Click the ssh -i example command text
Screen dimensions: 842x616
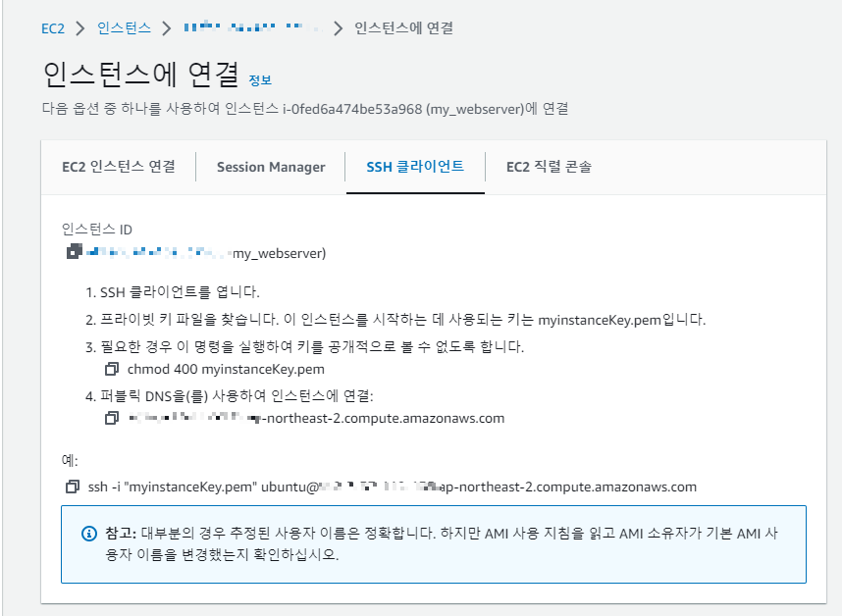pos(392,487)
